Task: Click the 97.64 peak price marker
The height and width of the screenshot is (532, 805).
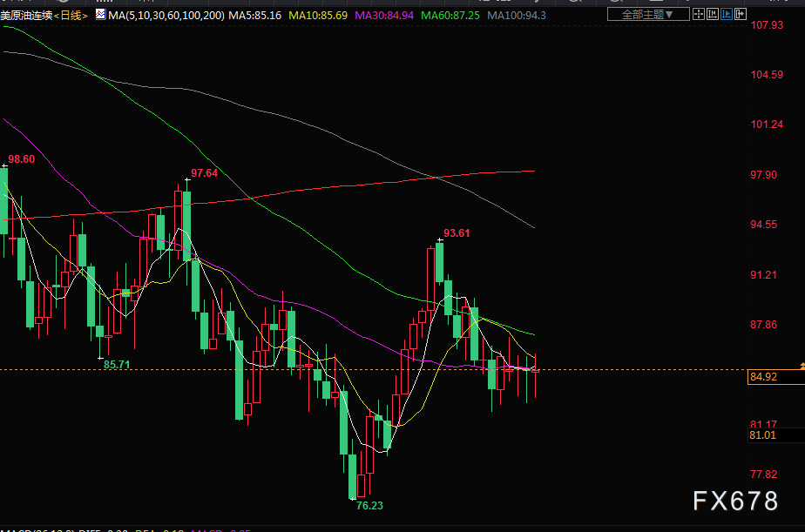Action: (204, 173)
